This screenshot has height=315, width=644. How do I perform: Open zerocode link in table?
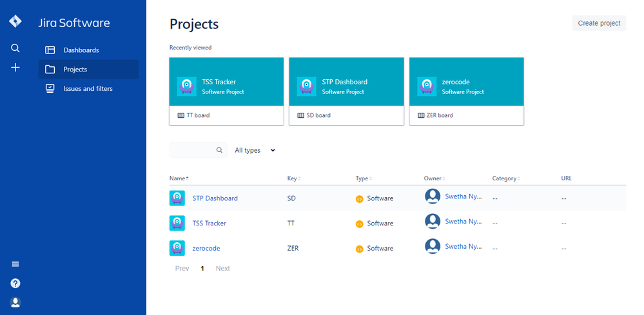(x=206, y=248)
